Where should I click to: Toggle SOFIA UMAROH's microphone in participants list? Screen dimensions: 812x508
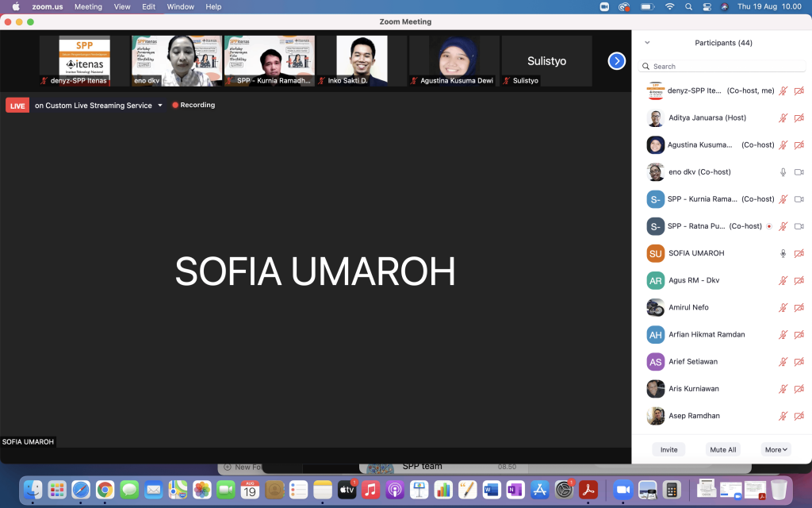pyautogui.click(x=783, y=253)
